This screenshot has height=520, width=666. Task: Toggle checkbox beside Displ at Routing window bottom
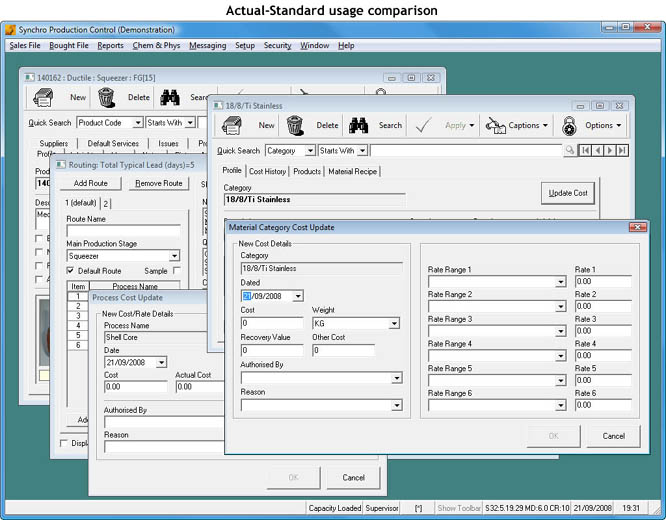pyautogui.click(x=64, y=443)
